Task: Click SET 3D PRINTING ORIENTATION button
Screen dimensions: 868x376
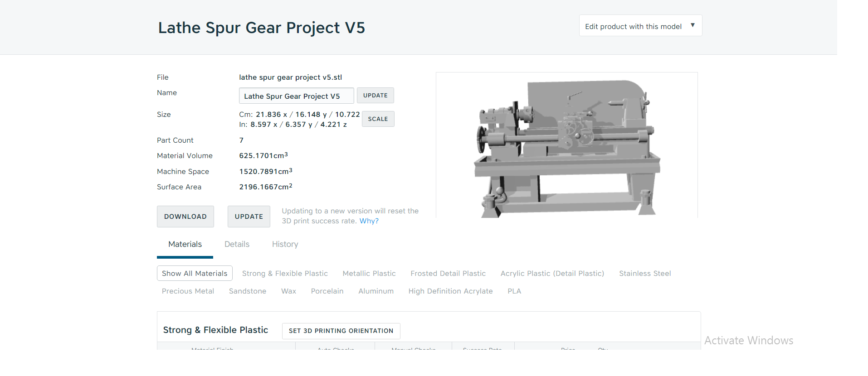Action: (341, 331)
